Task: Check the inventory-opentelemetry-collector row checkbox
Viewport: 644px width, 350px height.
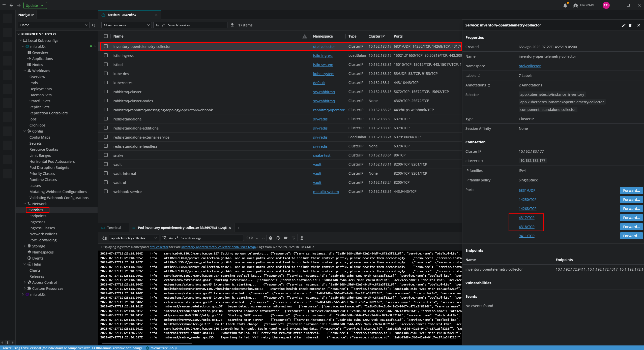Action: (x=106, y=46)
